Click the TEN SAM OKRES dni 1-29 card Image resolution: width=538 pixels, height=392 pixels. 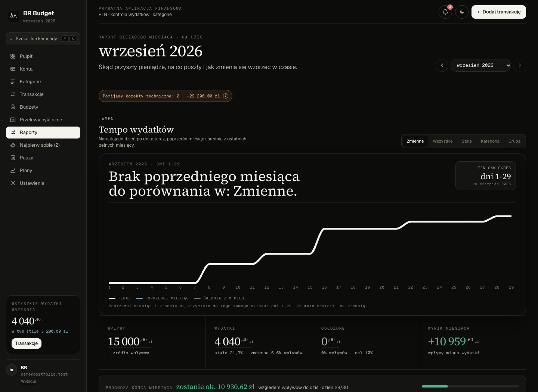[x=486, y=175]
